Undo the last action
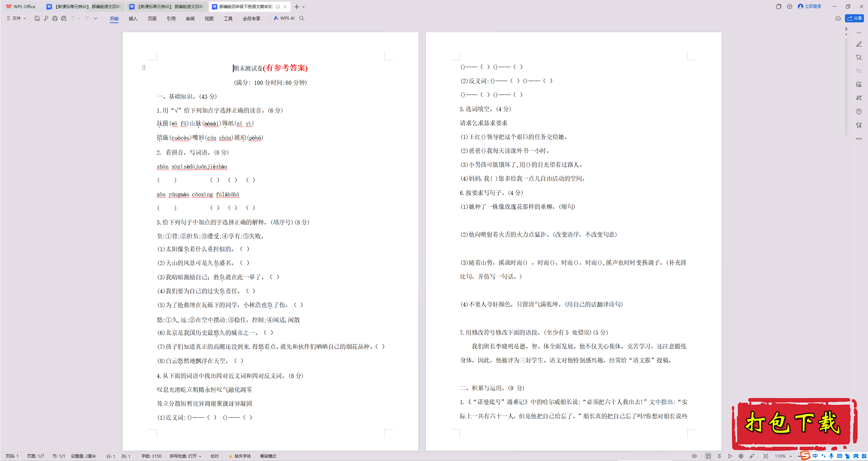 [73, 18]
